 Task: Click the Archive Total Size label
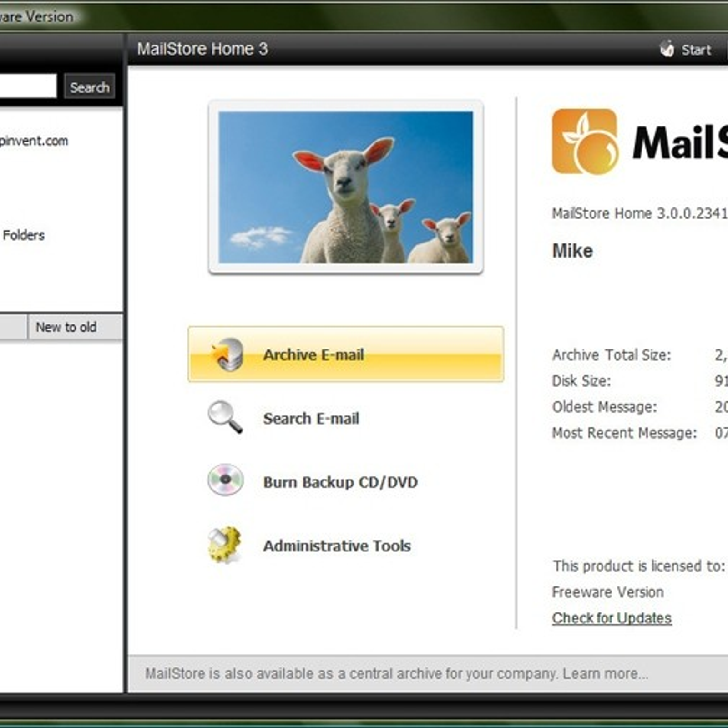click(x=612, y=355)
